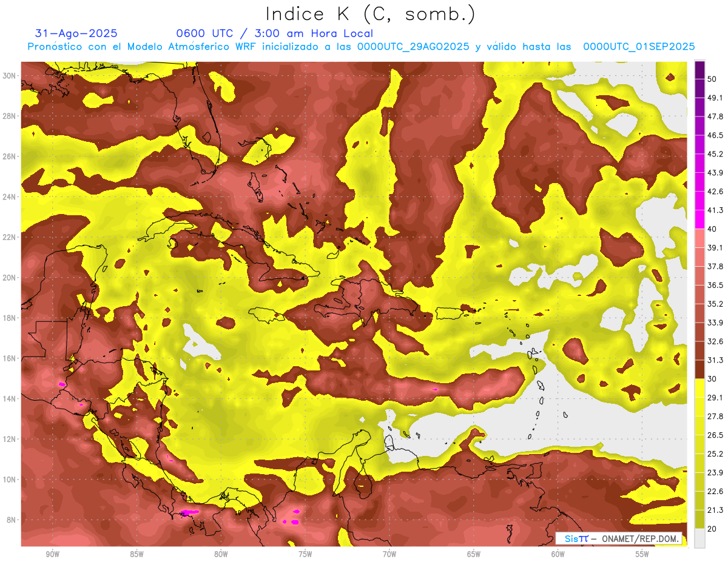Click the "Pronóstico con el Modelo Atmosférico WRF" line
The width and height of the screenshot is (728, 562).
point(361,47)
